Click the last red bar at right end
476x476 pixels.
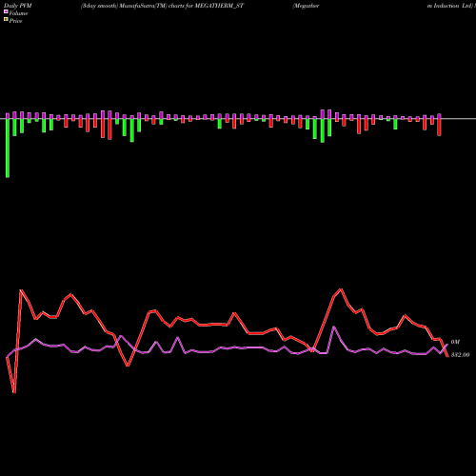point(439,128)
